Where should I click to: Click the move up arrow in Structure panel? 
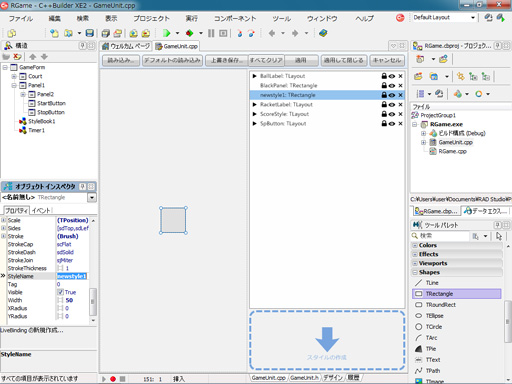[33, 57]
